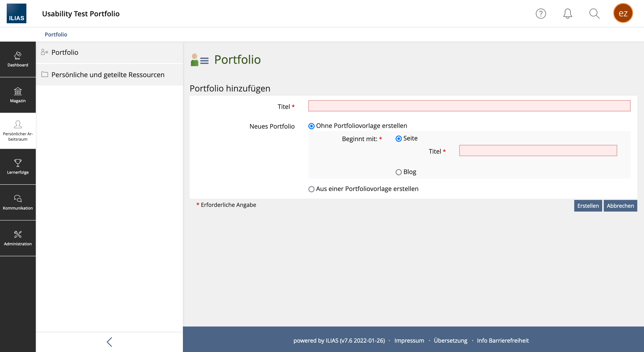Image resolution: width=644 pixels, height=352 pixels.
Task: Open the Lernerfolge trophy section
Action: pyautogui.click(x=18, y=167)
